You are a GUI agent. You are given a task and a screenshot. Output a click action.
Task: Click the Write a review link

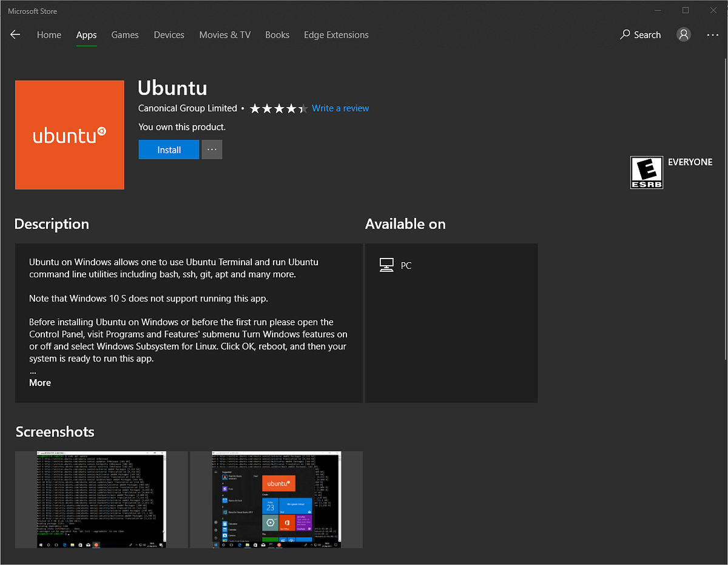coord(340,108)
